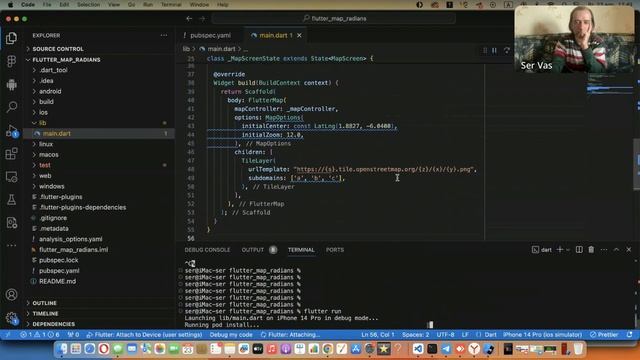The image size is (640, 360).
Task: Open Explorer views and more actions ellipsis
Action: tap(164, 36)
